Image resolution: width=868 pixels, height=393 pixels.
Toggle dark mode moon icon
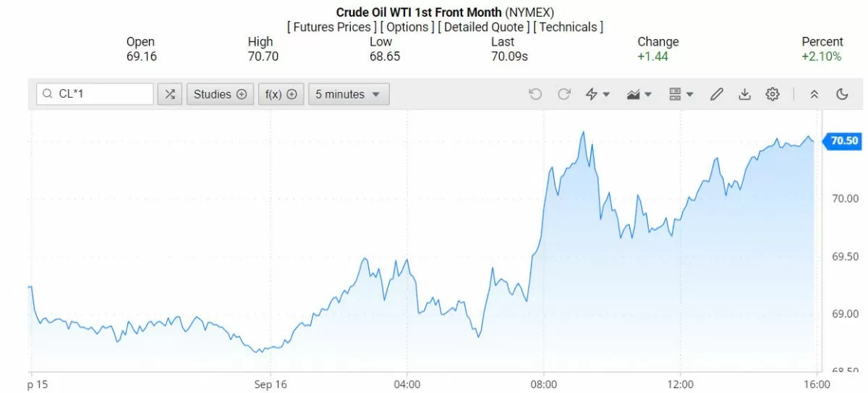pyautogui.click(x=842, y=94)
